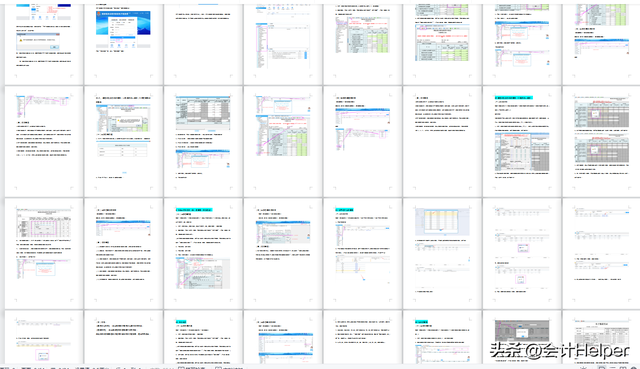Open the page with the longest cyan-highlighted heading
The image size is (640, 369).
coord(522,141)
